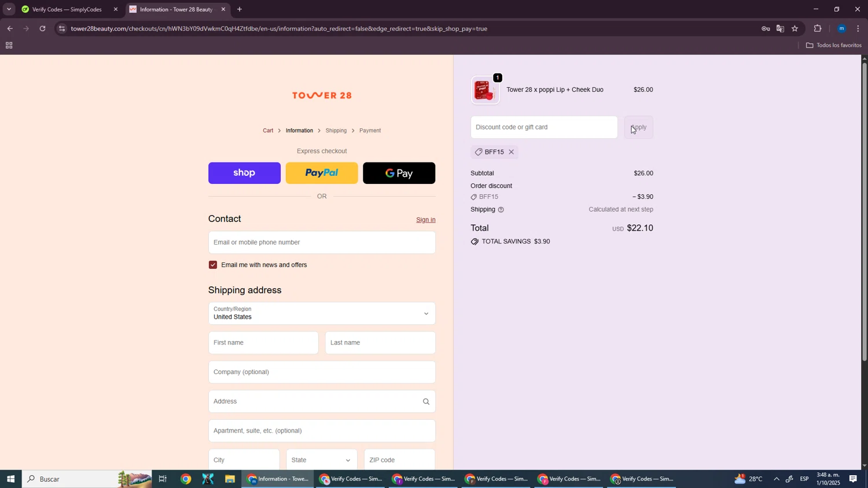The image size is (868, 488).
Task: Click the Apartment, suite, etc. field
Action: pos(322,431)
